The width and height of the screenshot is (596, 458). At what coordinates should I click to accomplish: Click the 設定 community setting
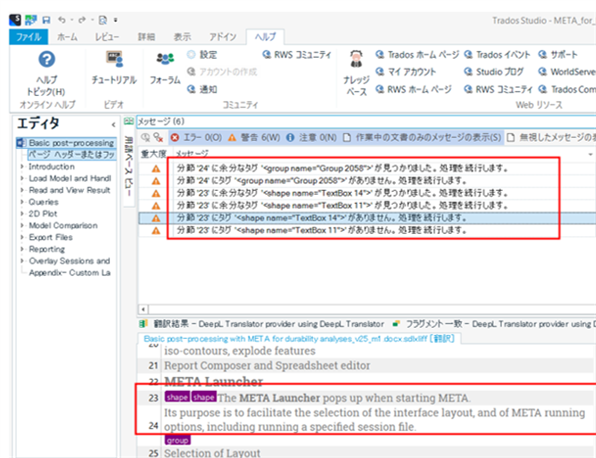click(x=202, y=55)
